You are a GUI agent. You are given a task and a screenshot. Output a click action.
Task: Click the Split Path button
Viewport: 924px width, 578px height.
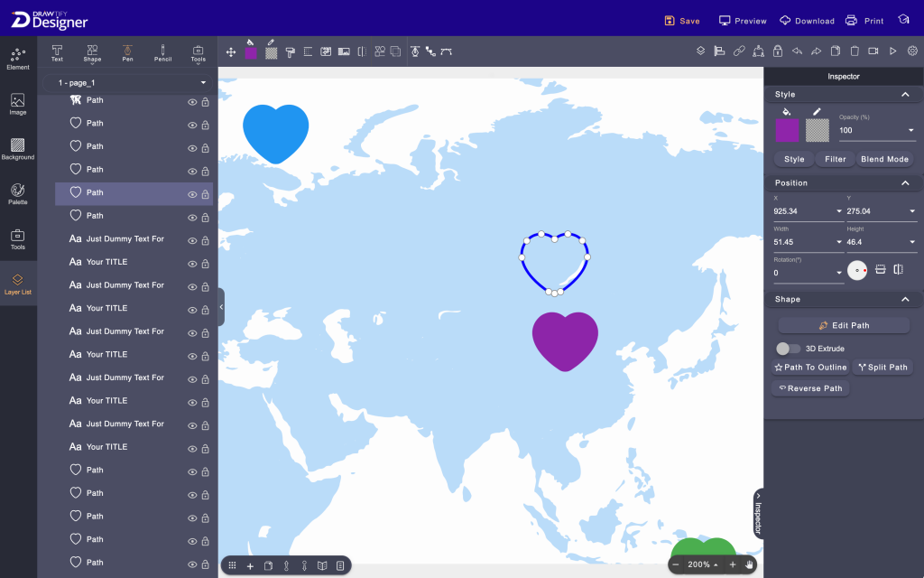[882, 367]
